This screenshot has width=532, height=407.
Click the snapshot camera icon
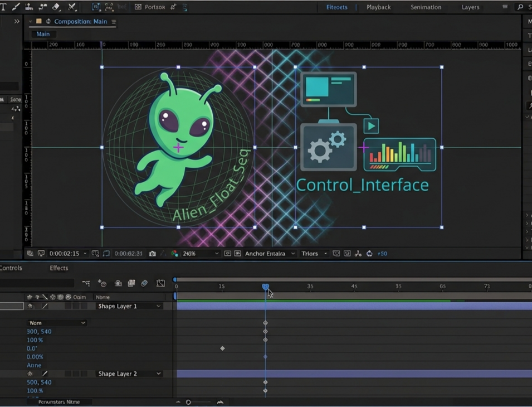tap(152, 254)
